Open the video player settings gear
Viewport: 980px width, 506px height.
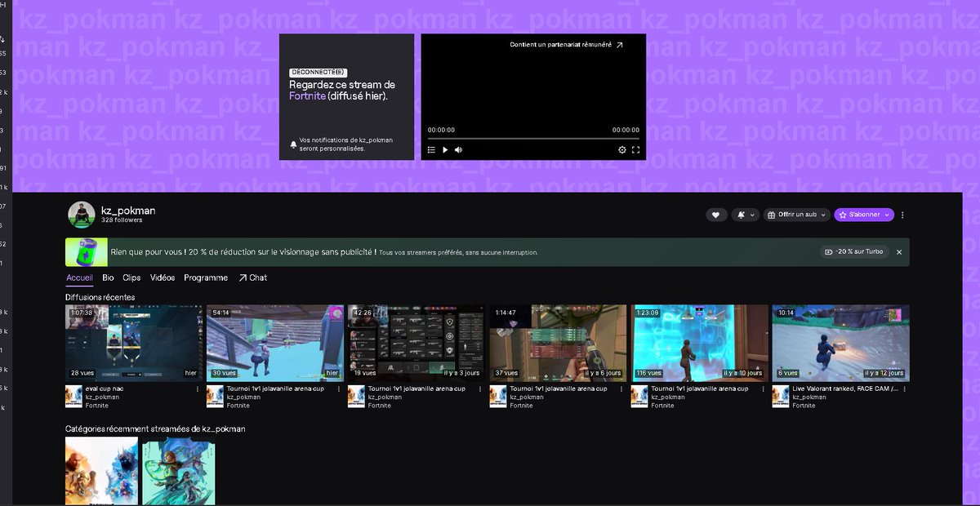pyautogui.click(x=622, y=149)
